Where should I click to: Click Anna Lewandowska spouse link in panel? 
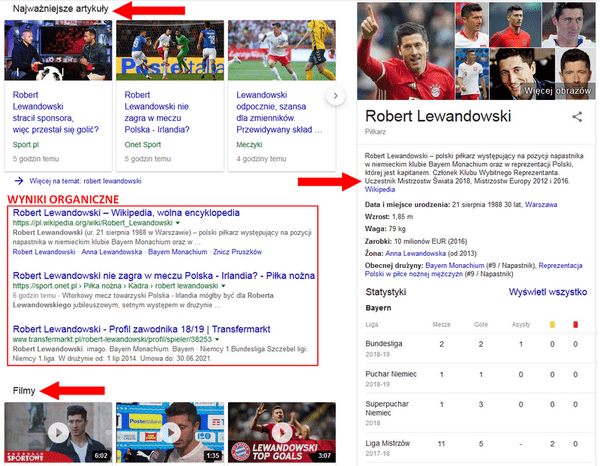[415, 253]
